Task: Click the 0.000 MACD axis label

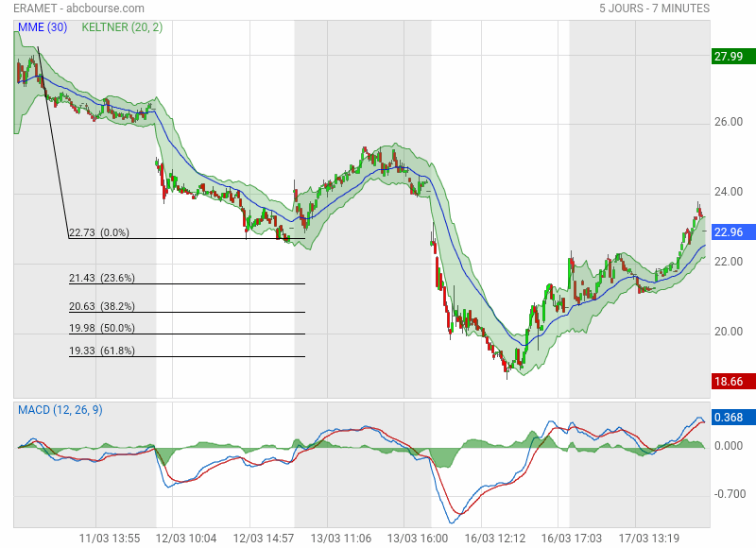Action: point(729,446)
